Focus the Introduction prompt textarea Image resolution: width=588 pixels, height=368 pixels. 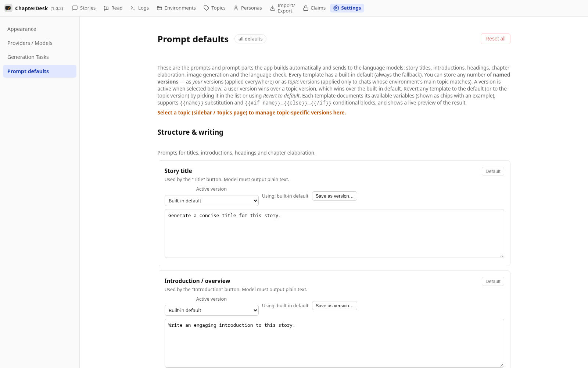pyautogui.click(x=334, y=343)
